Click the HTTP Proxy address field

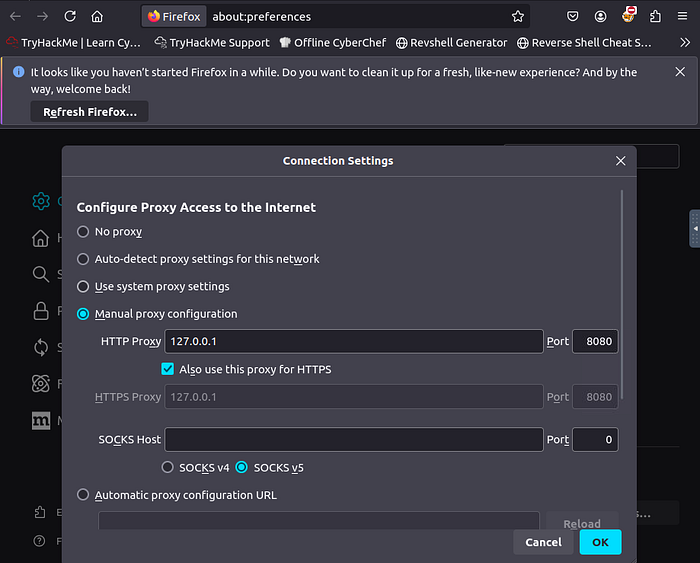click(x=354, y=342)
